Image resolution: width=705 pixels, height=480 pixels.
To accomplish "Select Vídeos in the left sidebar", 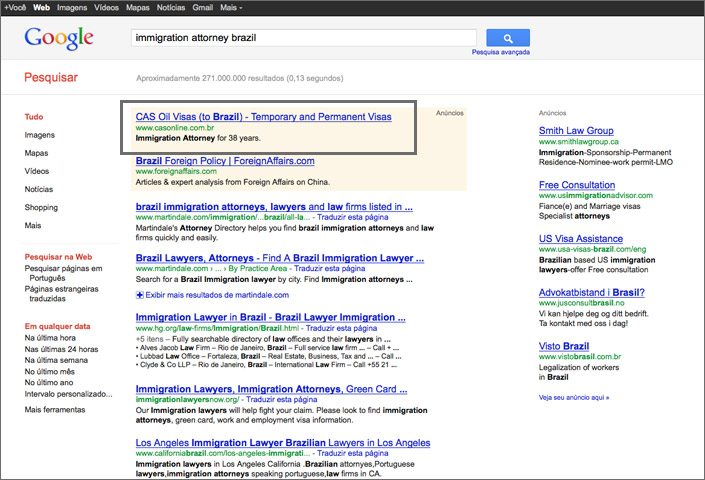I will (x=37, y=171).
